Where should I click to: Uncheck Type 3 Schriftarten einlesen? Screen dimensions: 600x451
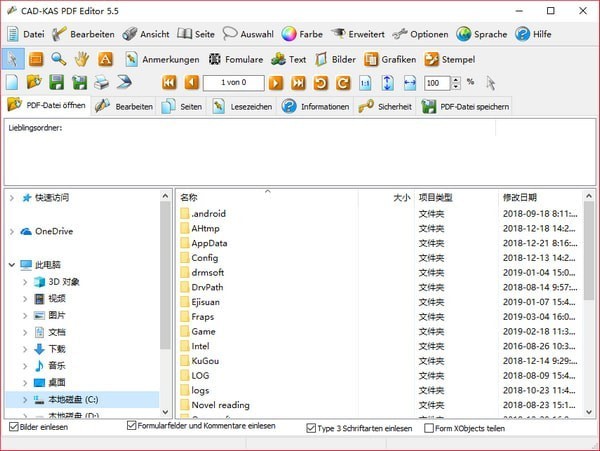[311, 428]
